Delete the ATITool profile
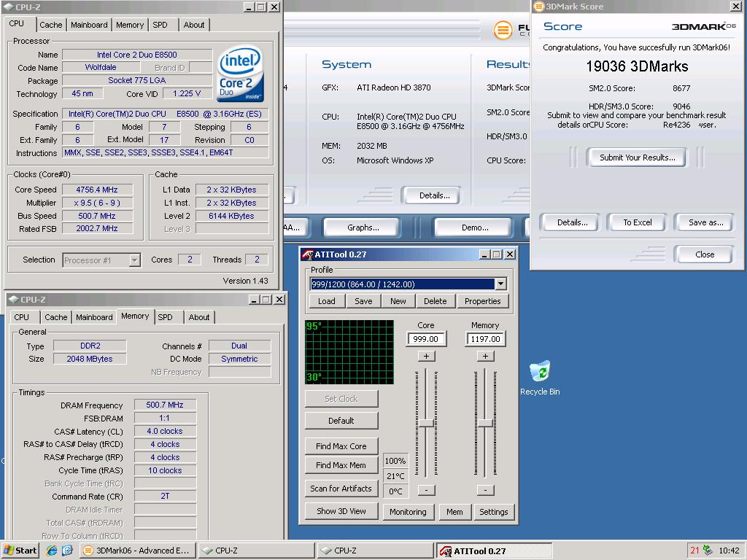Image resolution: width=747 pixels, height=560 pixels. click(x=435, y=301)
